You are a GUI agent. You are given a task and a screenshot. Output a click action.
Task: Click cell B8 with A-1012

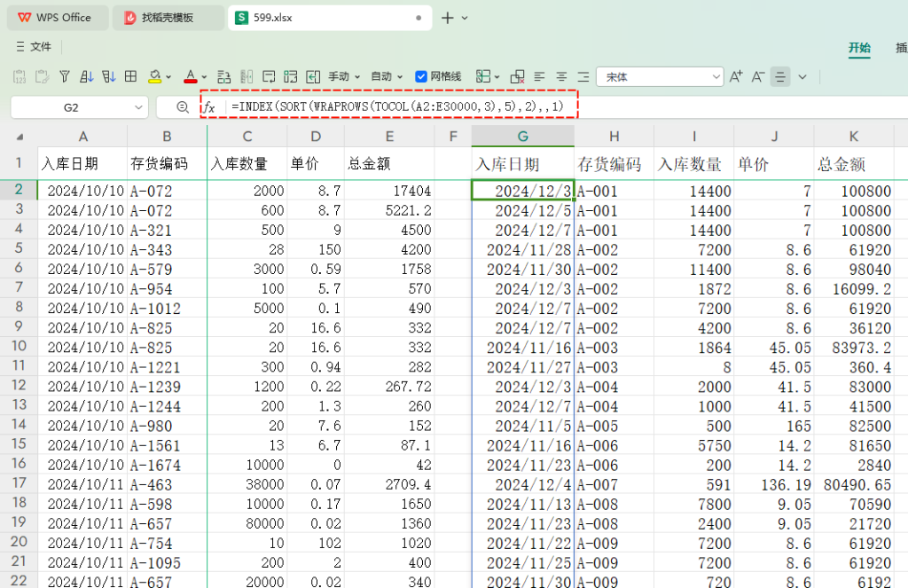(x=167, y=308)
